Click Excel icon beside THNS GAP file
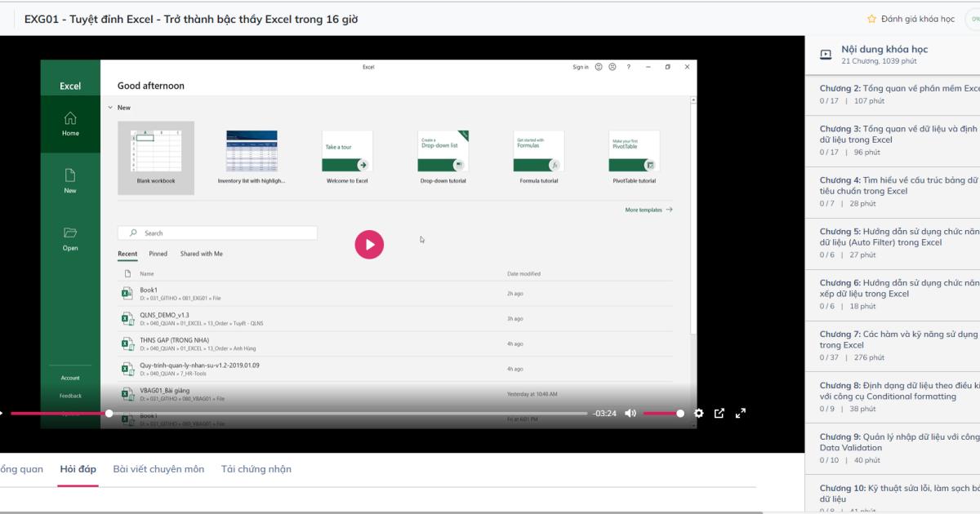Viewport: 980px width, 514px height. click(x=127, y=344)
